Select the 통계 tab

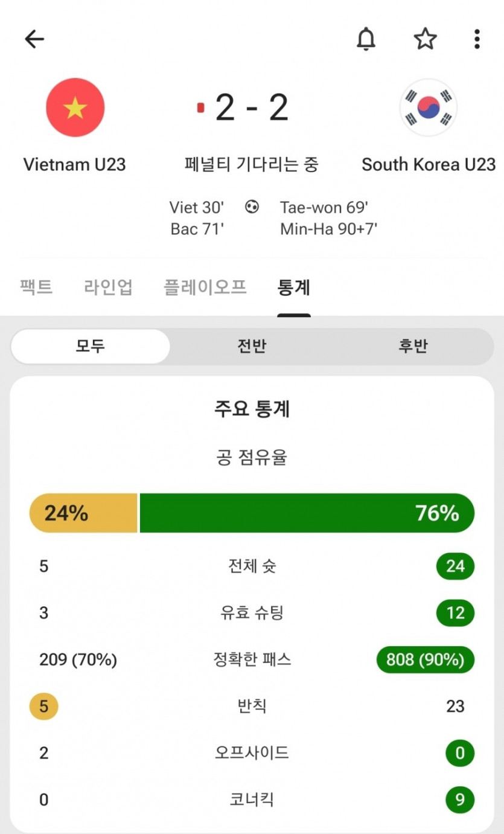click(x=294, y=287)
